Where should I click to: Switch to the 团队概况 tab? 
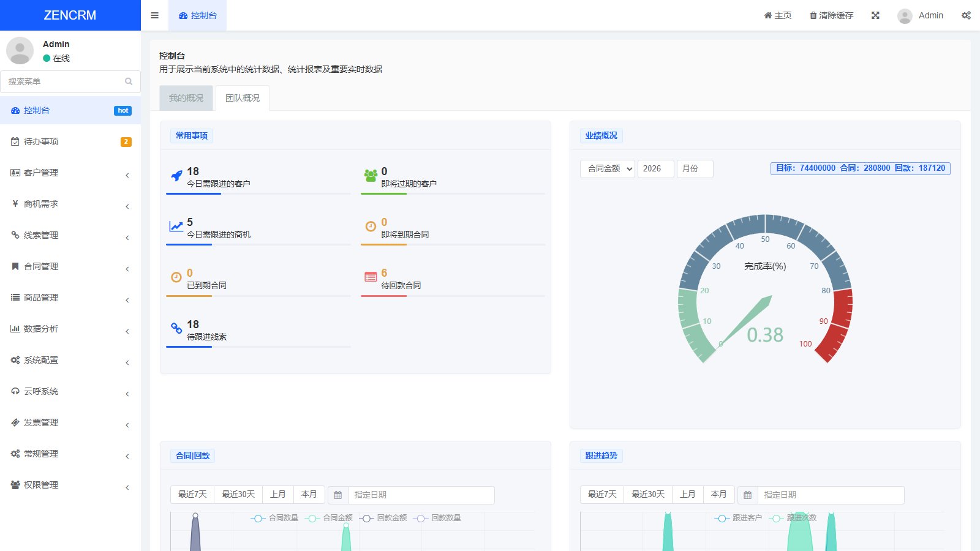pos(243,98)
